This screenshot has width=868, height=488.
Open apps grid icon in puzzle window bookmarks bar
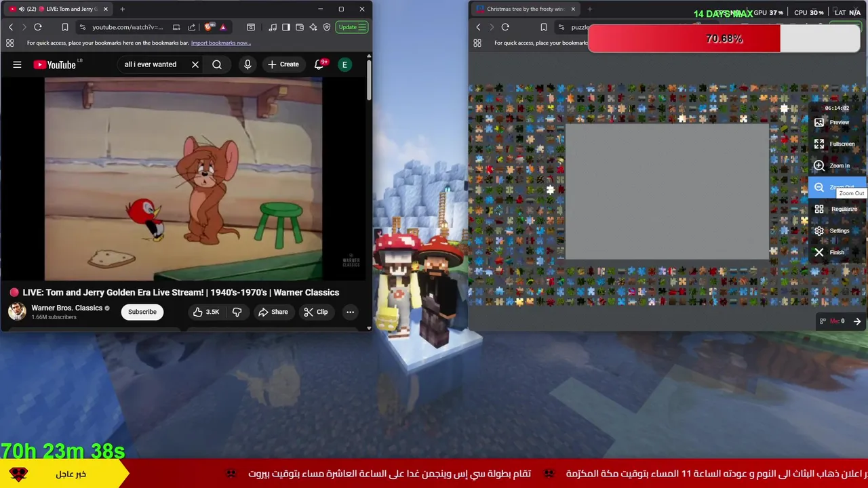pos(477,43)
